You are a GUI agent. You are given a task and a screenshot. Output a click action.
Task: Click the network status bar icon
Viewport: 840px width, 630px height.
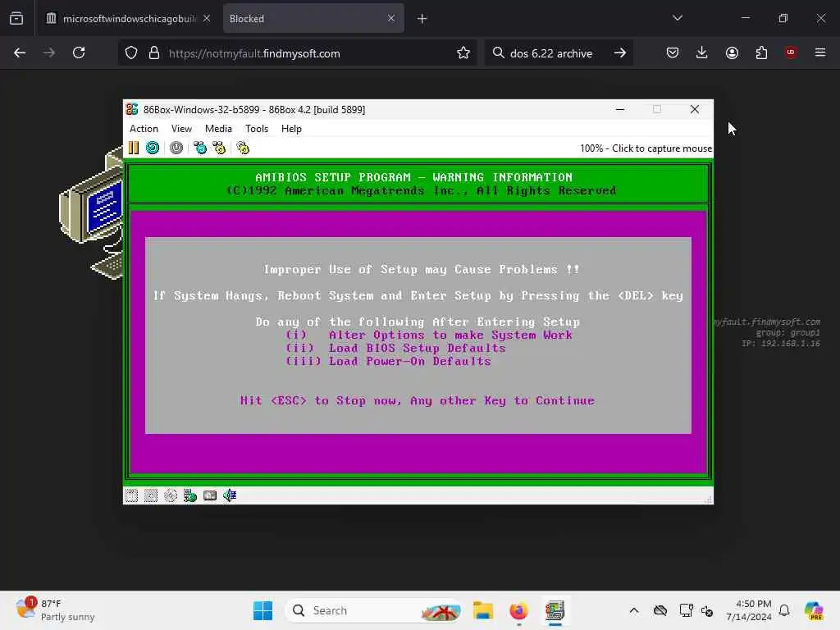click(190, 495)
